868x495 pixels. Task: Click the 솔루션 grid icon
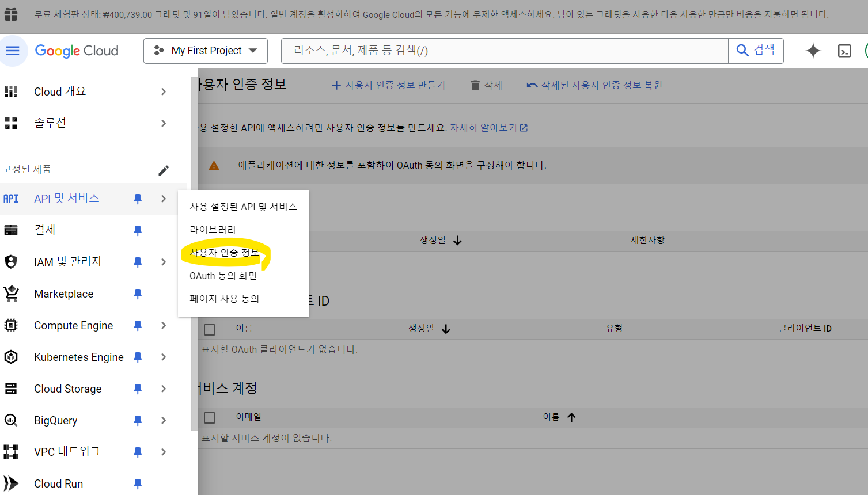click(x=11, y=123)
